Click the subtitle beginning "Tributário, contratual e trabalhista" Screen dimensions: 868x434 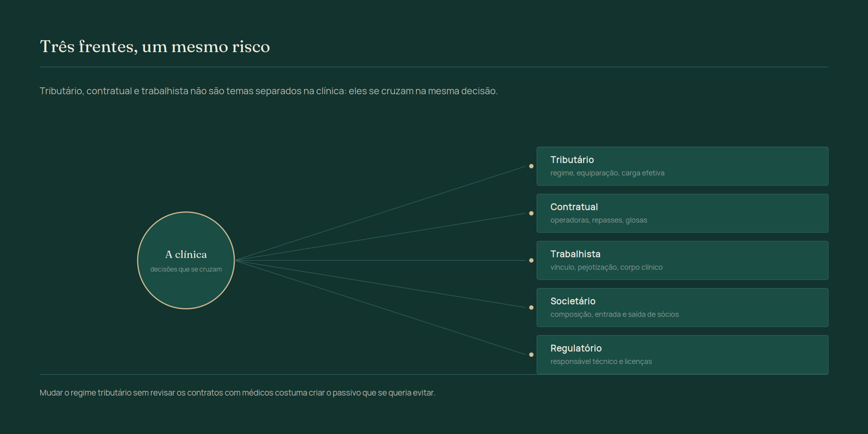(x=269, y=91)
